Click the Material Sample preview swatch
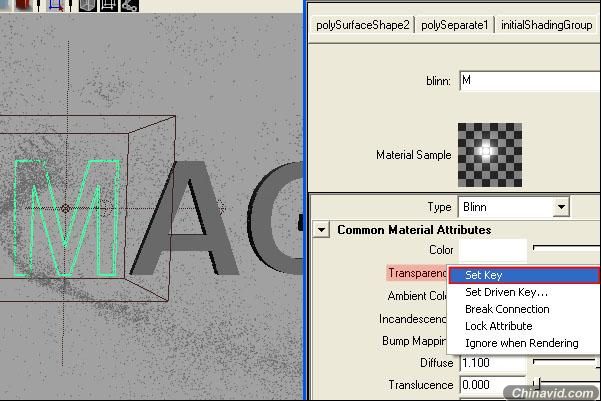Viewport: 601px width, 401px height. click(x=490, y=155)
